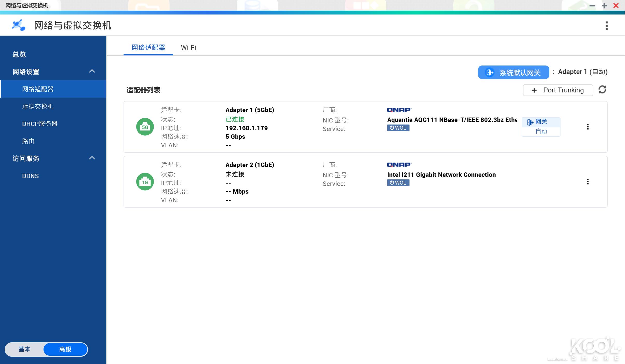625x364 pixels.
Task: Collapse the 访问服务 section
Action: [92, 158]
